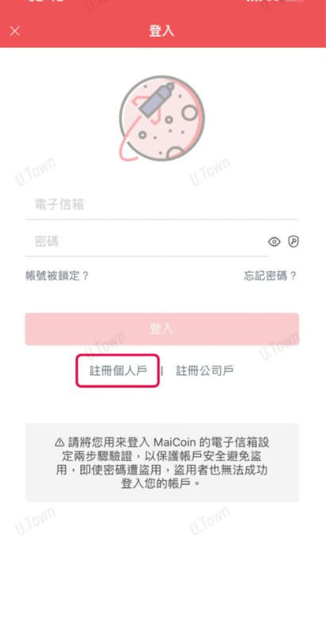Viewport: 326px width, 644px height.
Task: Toggle password visibility with the eye icon
Action: tap(274, 242)
